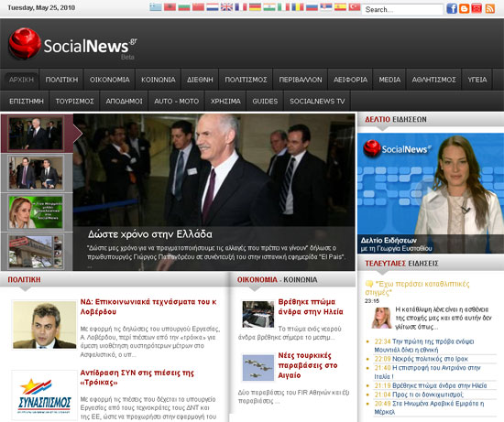Select the Greek flag language icon
This screenshot has height=422, width=504.
(156, 7)
